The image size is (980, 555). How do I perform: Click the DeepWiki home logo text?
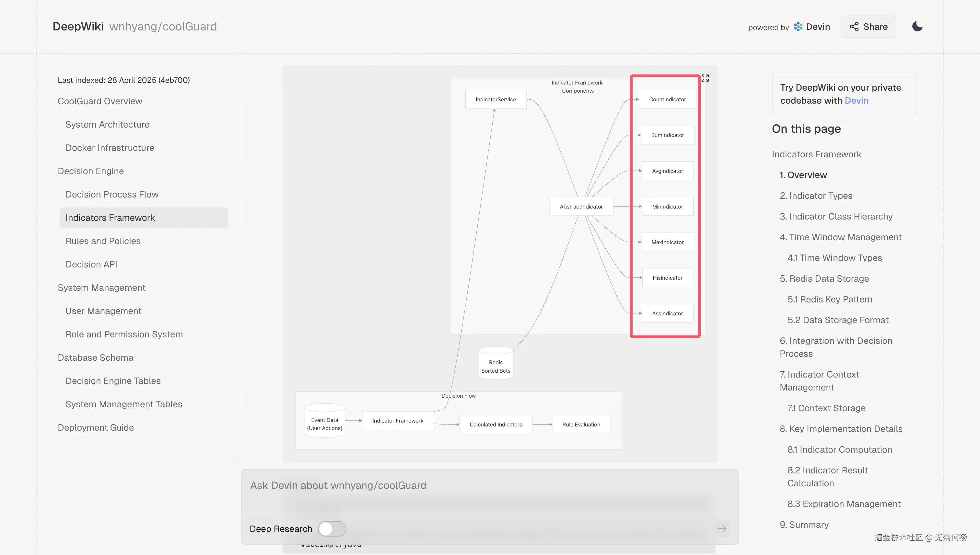coord(78,27)
